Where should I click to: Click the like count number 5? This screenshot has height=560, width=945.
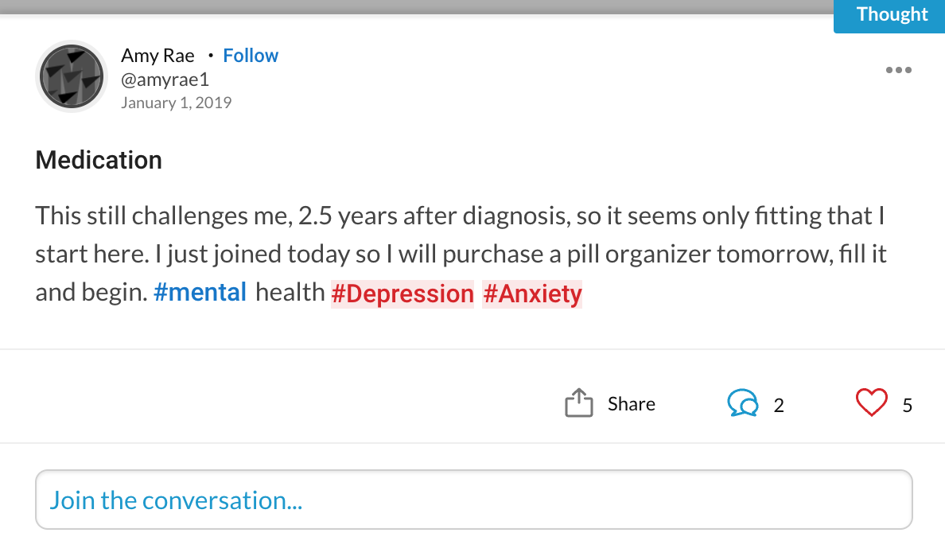(907, 405)
